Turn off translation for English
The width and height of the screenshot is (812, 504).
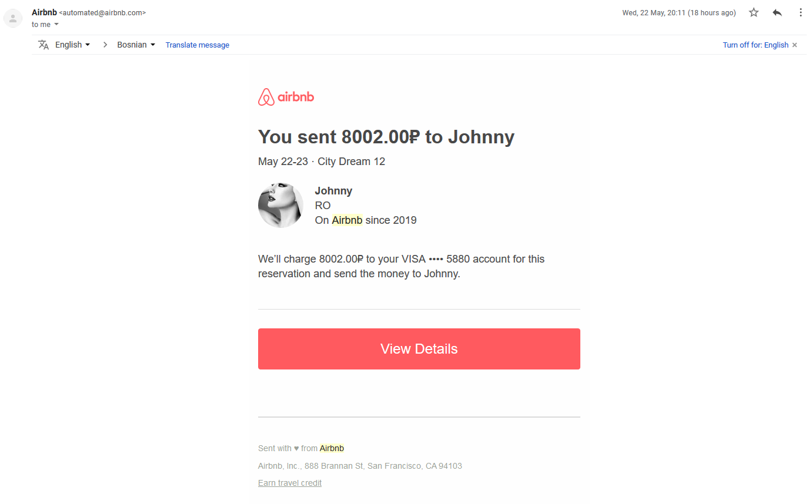755,45
